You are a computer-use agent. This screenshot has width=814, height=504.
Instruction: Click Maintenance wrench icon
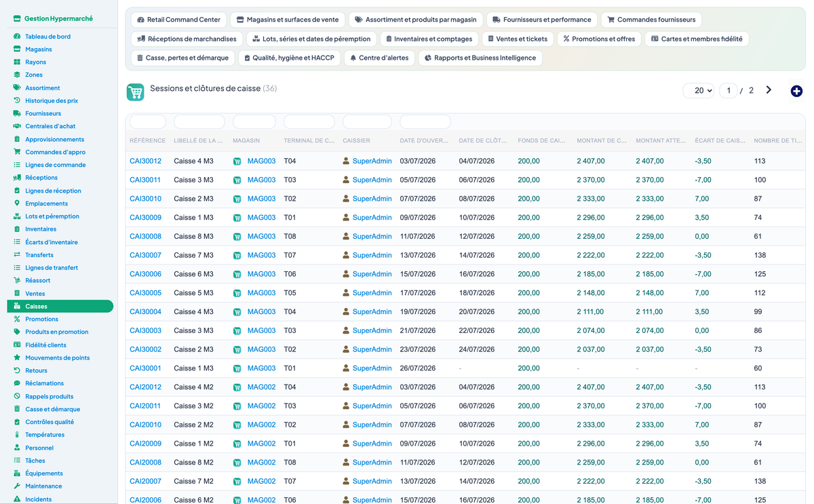(17, 486)
